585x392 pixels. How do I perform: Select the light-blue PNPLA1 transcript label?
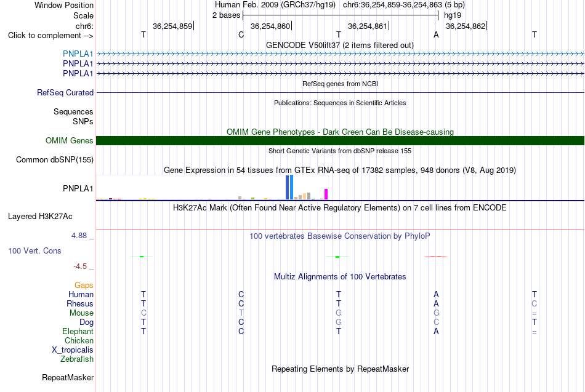[78, 54]
